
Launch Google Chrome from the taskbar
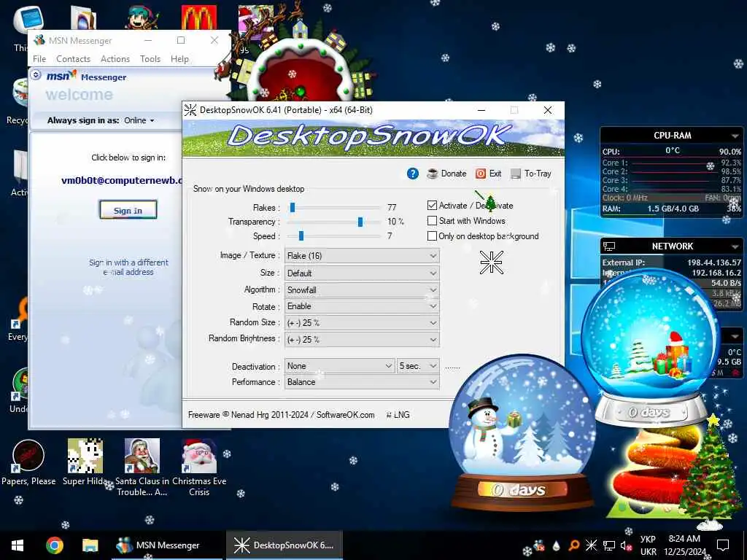click(54, 545)
